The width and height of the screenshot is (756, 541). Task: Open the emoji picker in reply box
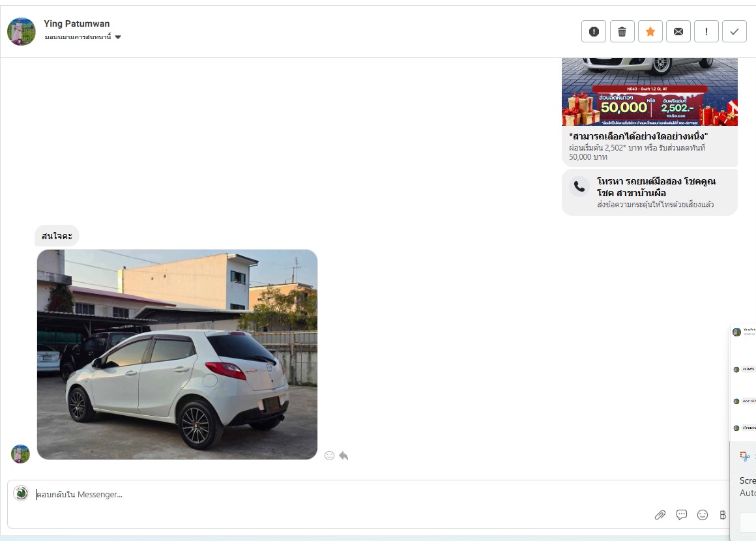pyautogui.click(x=703, y=515)
